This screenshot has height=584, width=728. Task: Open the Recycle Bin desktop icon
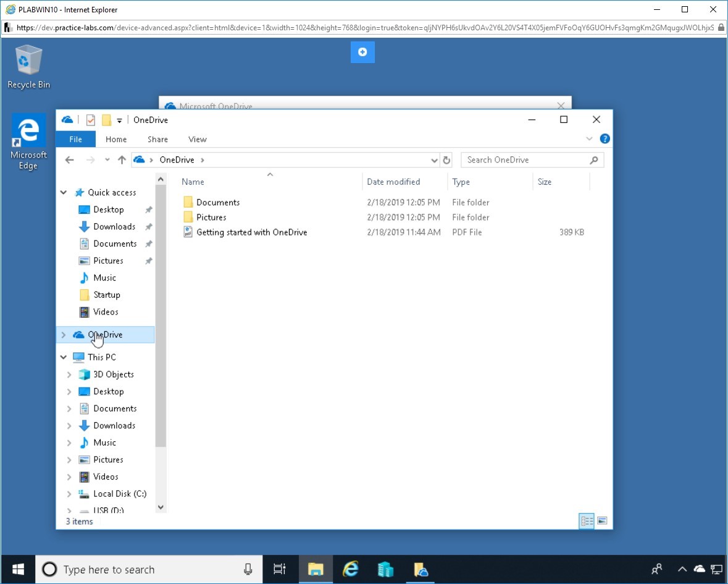(x=28, y=67)
